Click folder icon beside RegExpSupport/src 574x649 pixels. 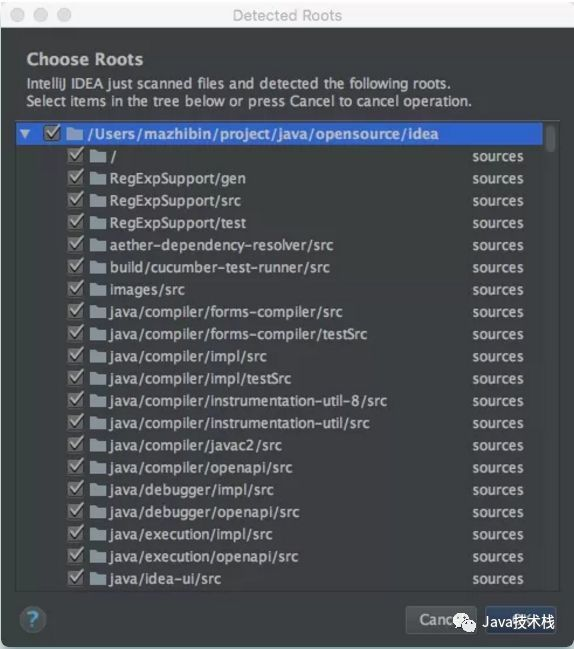[x=98, y=201]
